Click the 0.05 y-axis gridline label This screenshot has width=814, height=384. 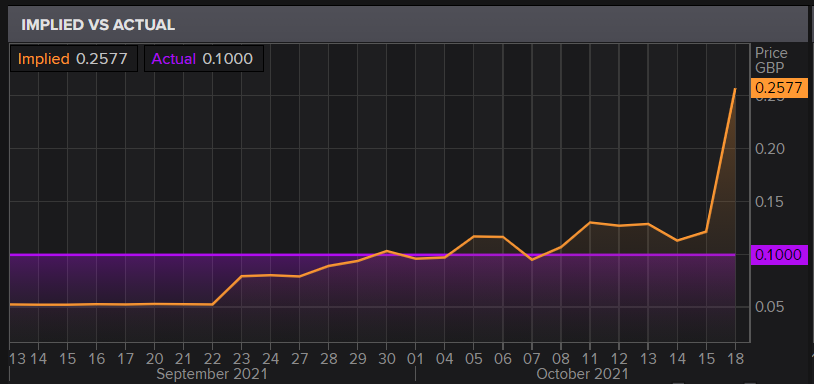click(x=769, y=307)
